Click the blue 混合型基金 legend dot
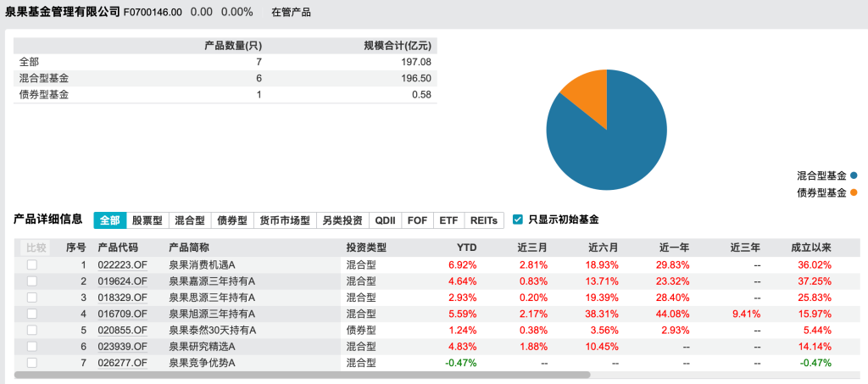 pos(854,175)
